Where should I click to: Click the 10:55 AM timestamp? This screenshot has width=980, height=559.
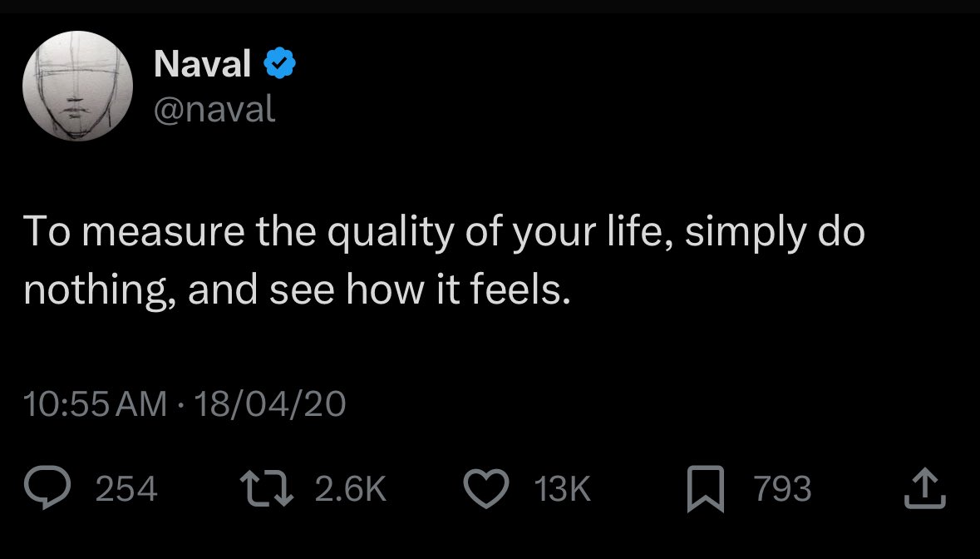pos(95,405)
